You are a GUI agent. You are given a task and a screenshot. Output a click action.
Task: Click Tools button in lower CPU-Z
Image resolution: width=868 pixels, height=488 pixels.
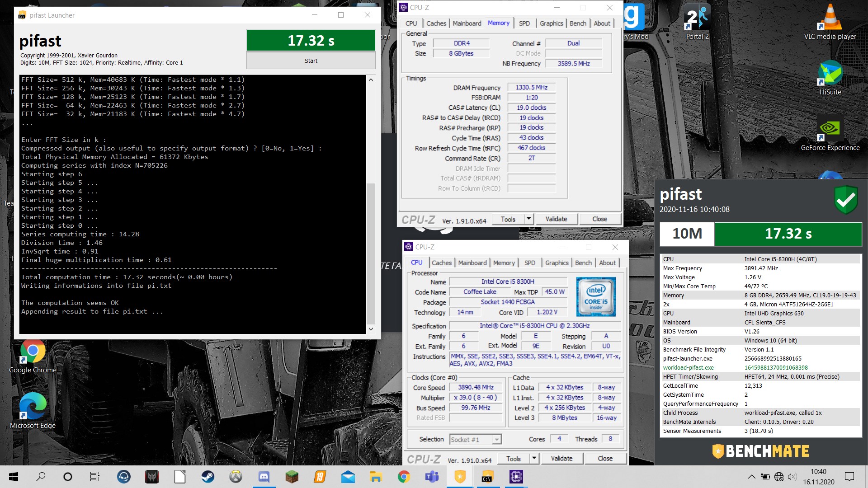[x=514, y=458]
